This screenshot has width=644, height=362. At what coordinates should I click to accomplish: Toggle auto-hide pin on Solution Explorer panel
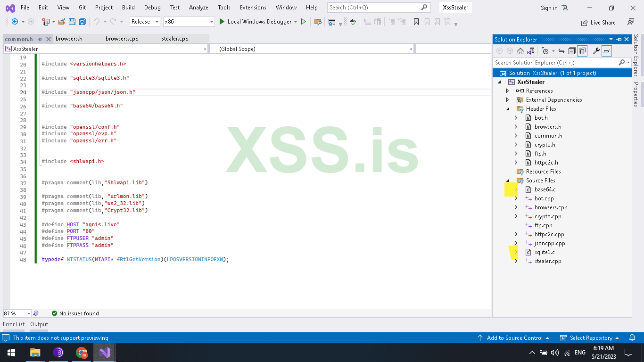click(x=619, y=40)
